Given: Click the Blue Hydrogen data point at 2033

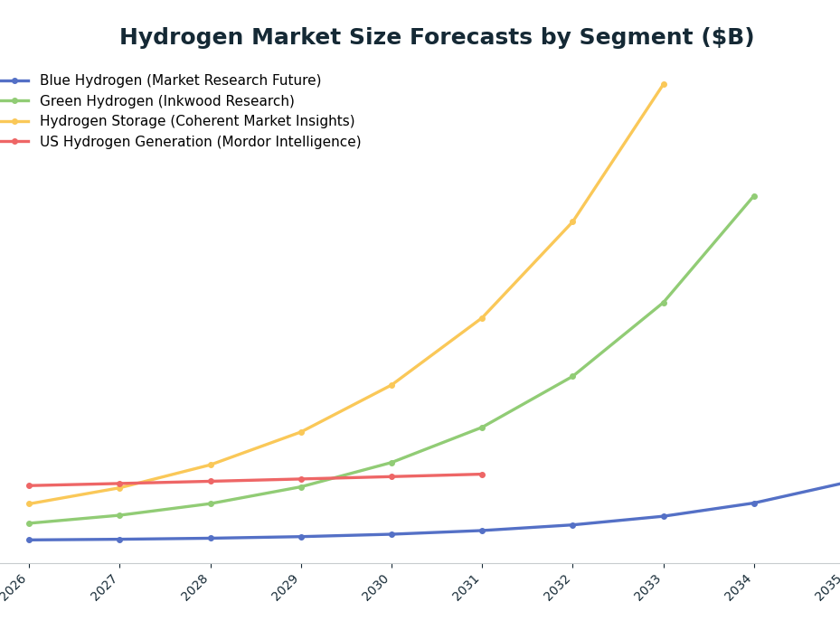Looking at the screenshot, I should (x=664, y=516).
